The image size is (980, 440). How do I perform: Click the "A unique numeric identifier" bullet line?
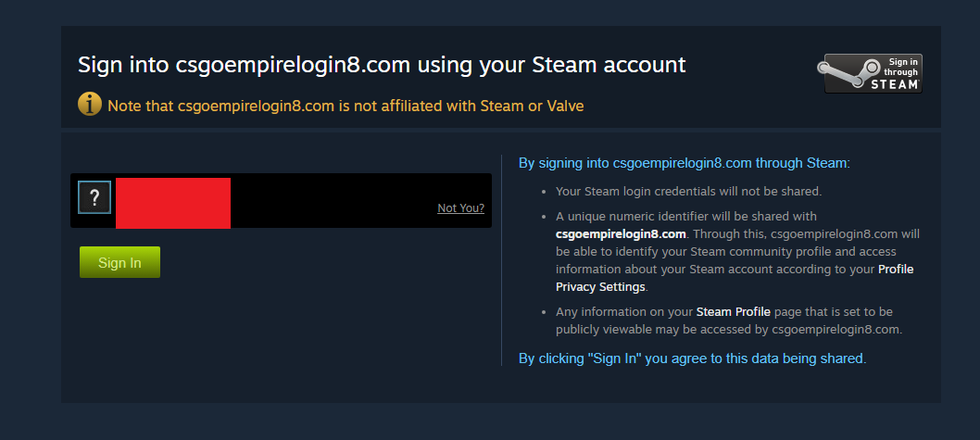pos(685,216)
